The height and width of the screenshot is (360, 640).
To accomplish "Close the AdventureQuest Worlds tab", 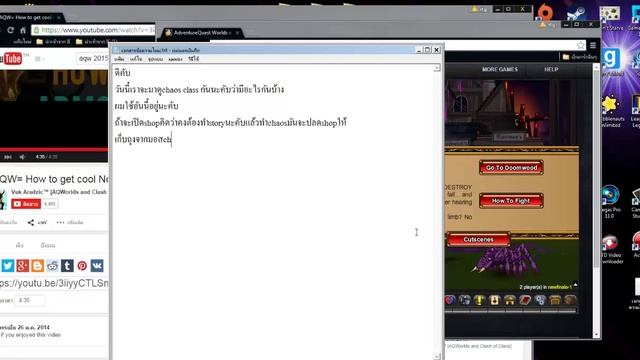I will [237, 33].
